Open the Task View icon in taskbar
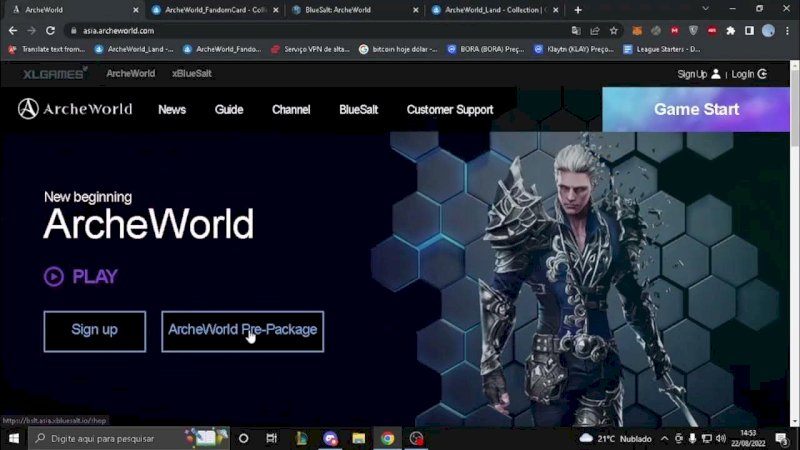The width and height of the screenshot is (800, 450). tap(271, 438)
